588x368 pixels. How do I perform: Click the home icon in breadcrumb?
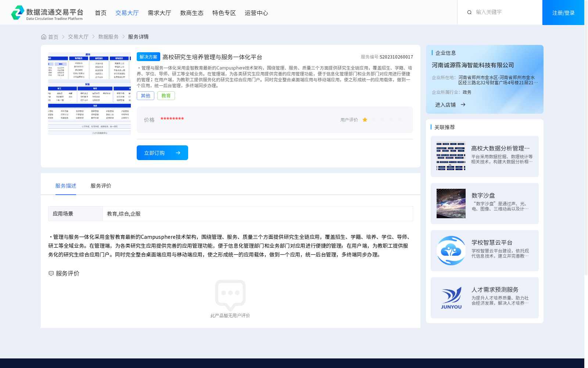pos(44,37)
